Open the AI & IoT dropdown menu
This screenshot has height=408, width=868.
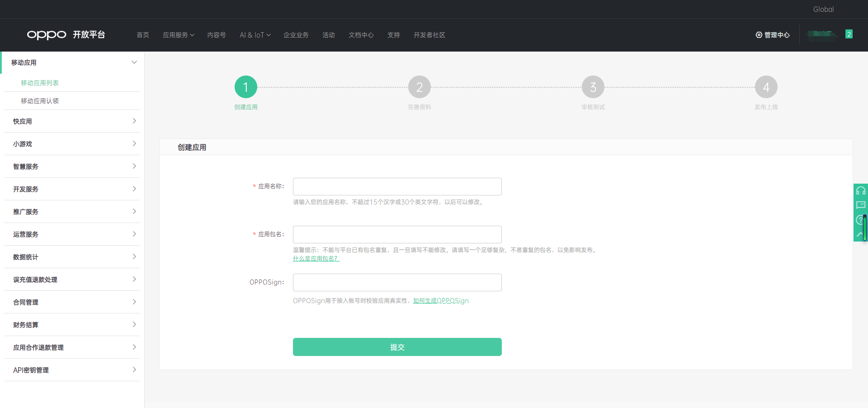[x=255, y=35]
